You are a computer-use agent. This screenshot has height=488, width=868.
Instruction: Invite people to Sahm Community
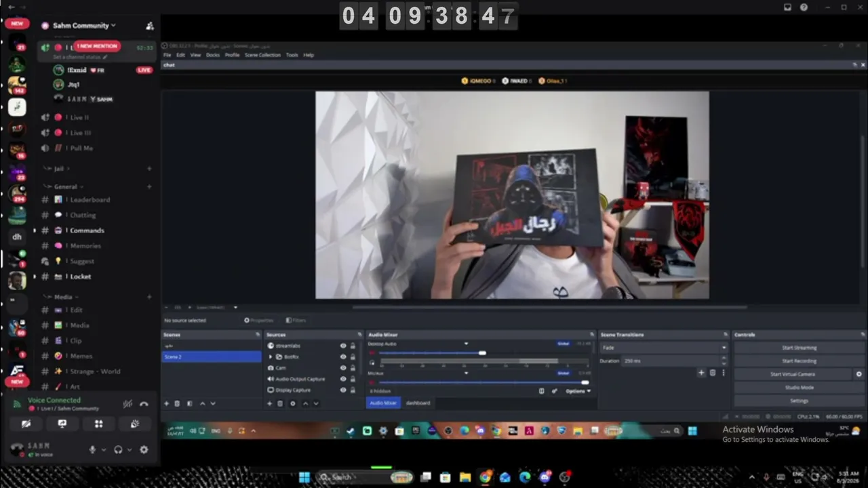(x=150, y=26)
